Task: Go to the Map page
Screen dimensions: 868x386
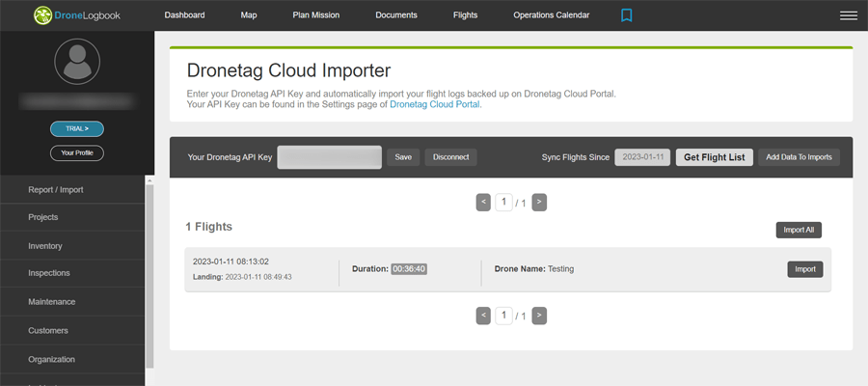Action: pyautogui.click(x=249, y=14)
